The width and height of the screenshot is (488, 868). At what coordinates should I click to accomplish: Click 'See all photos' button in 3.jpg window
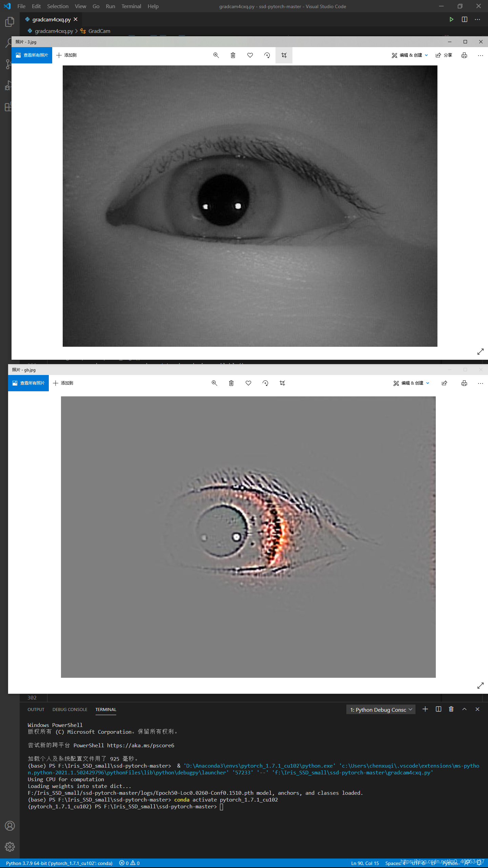click(x=32, y=55)
